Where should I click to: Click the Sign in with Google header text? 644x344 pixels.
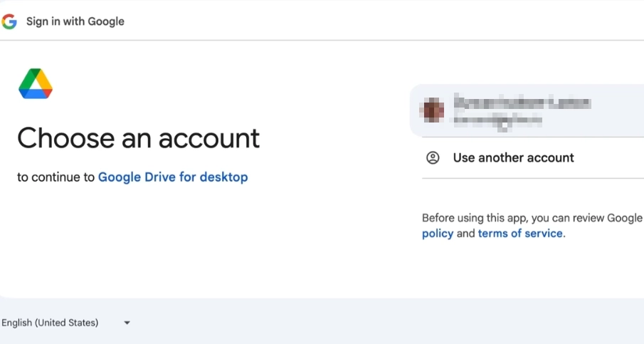[x=75, y=21]
